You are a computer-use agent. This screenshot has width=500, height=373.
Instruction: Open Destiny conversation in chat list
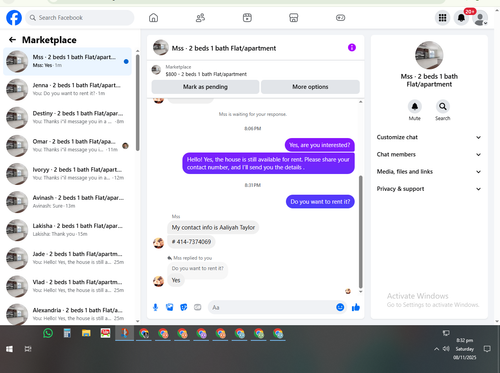68,118
